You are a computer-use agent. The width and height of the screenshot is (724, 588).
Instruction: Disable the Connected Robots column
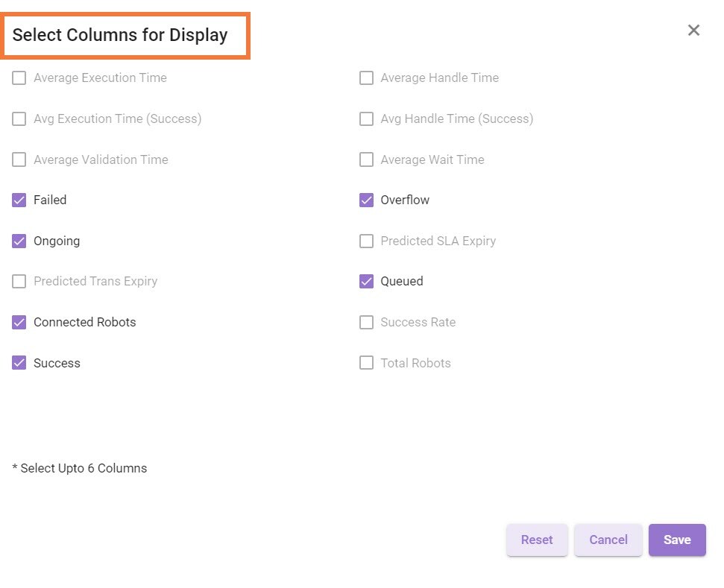(19, 322)
